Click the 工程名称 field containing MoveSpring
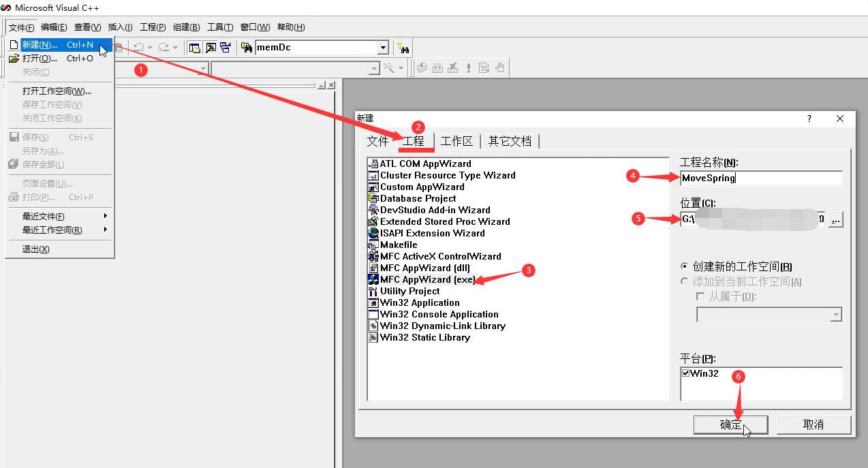This screenshot has height=468, width=868. tap(761, 178)
